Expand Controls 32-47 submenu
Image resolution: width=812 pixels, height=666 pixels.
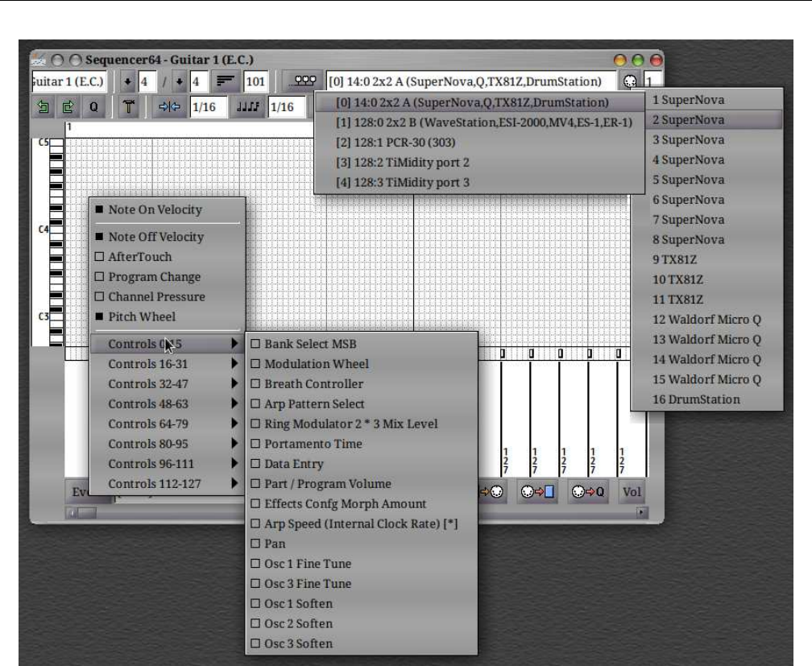[x=168, y=384]
